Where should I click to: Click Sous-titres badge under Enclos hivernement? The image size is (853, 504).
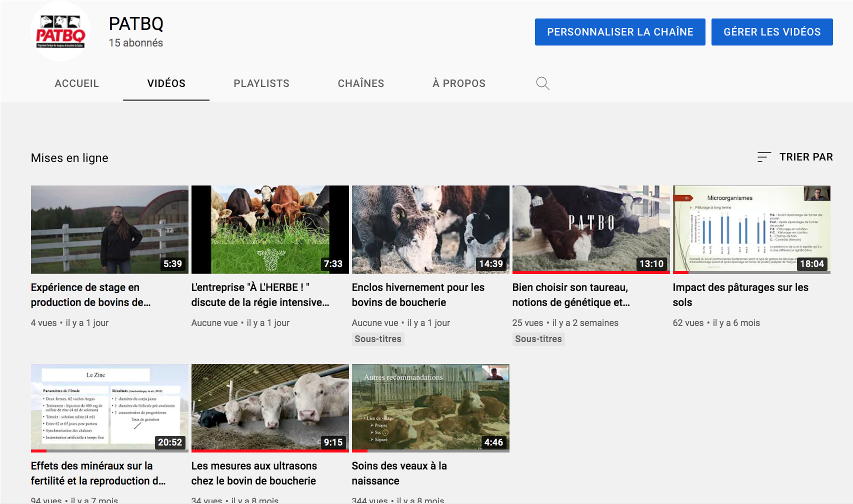click(378, 339)
